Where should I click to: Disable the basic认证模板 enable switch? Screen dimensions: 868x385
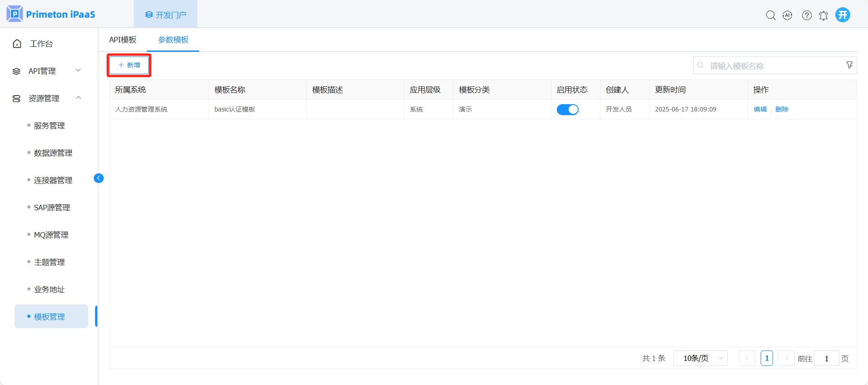pos(567,110)
